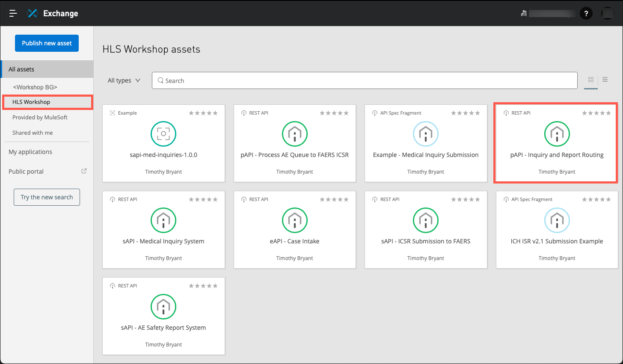The width and height of the screenshot is (623, 364).
Task: Click star rating on pAPI - Process AE Queue card
Action: 335,113
